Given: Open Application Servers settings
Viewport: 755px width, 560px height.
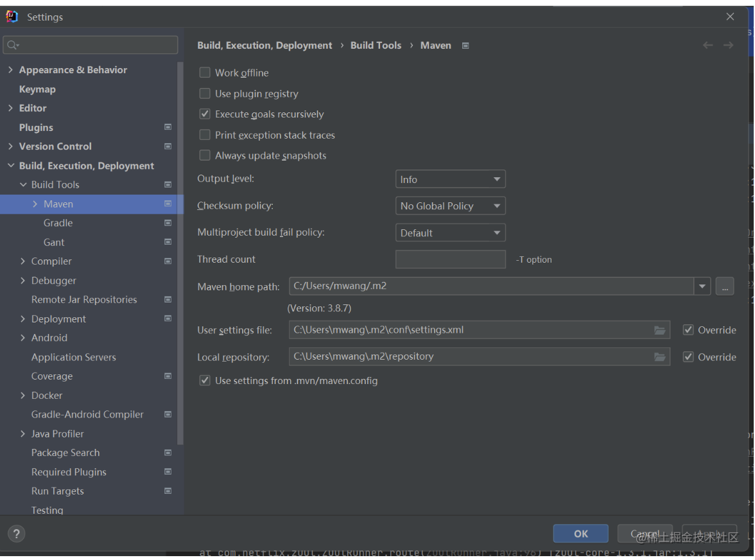Looking at the screenshot, I should pyautogui.click(x=74, y=357).
